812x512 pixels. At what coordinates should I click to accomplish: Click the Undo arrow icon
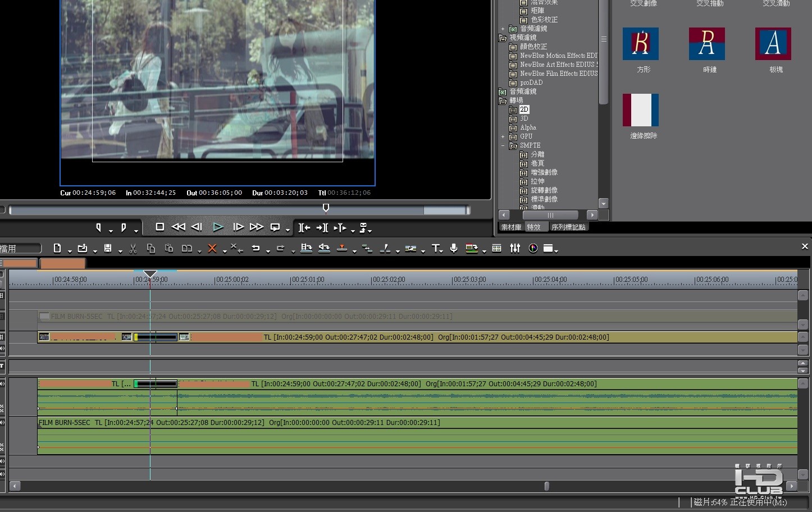256,248
